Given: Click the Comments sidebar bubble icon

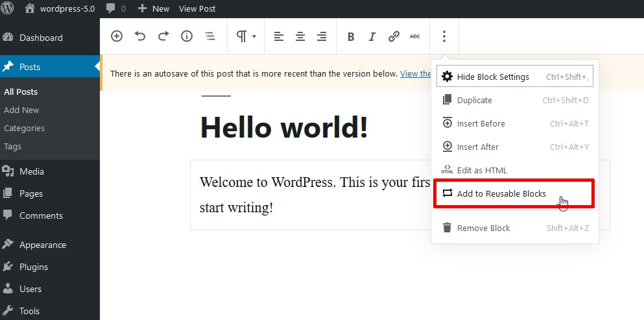Looking at the screenshot, I should [8, 215].
